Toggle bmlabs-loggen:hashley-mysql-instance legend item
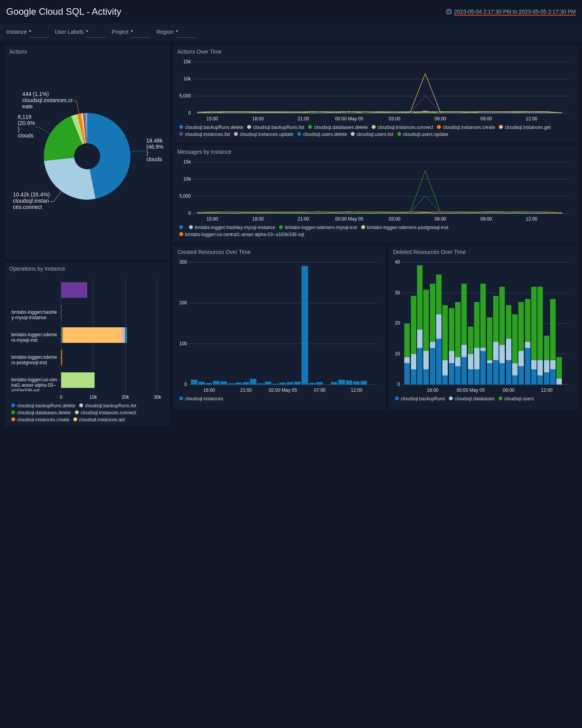582x728 pixels. 232,228
